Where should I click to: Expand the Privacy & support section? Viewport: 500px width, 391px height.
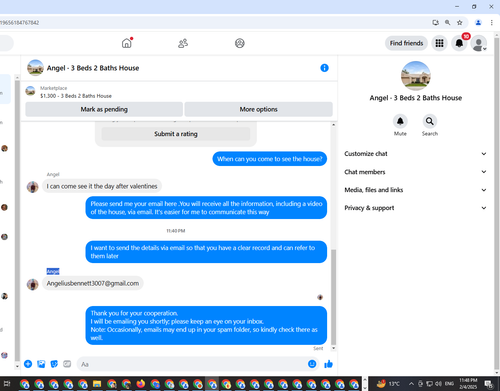click(x=415, y=208)
